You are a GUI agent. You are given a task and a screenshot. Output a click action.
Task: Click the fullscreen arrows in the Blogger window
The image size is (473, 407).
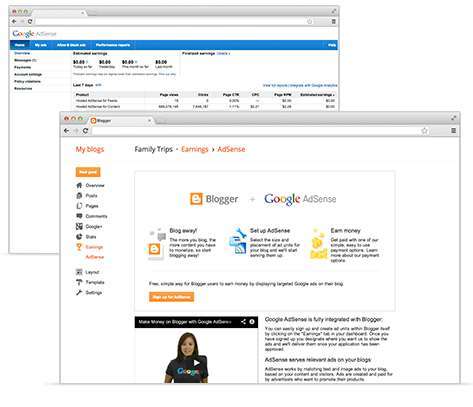coord(453,118)
